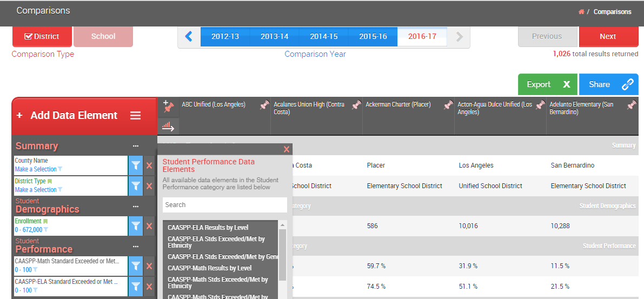Select the 2014-15 comparison year
The height and width of the screenshot is (299, 644).
coord(323,36)
